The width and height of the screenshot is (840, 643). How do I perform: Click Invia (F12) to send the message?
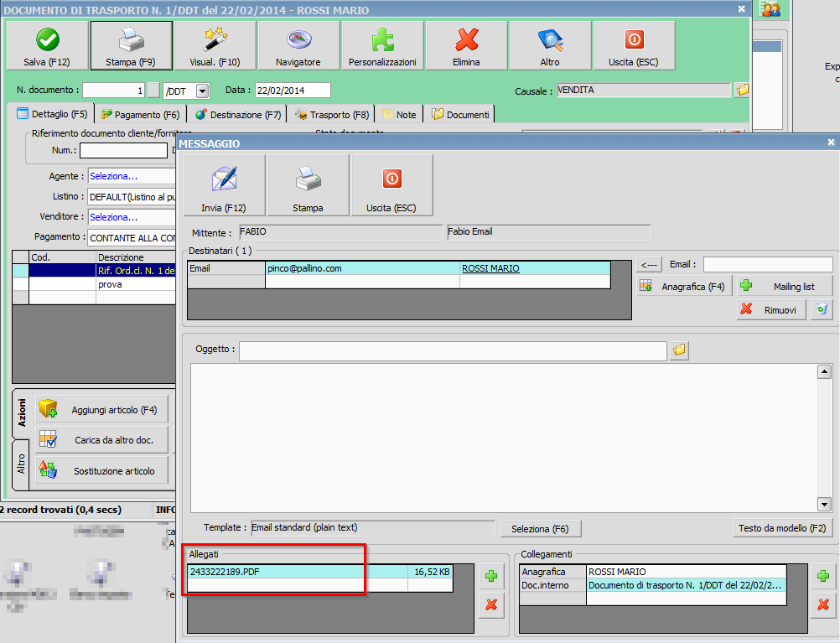pyautogui.click(x=224, y=185)
